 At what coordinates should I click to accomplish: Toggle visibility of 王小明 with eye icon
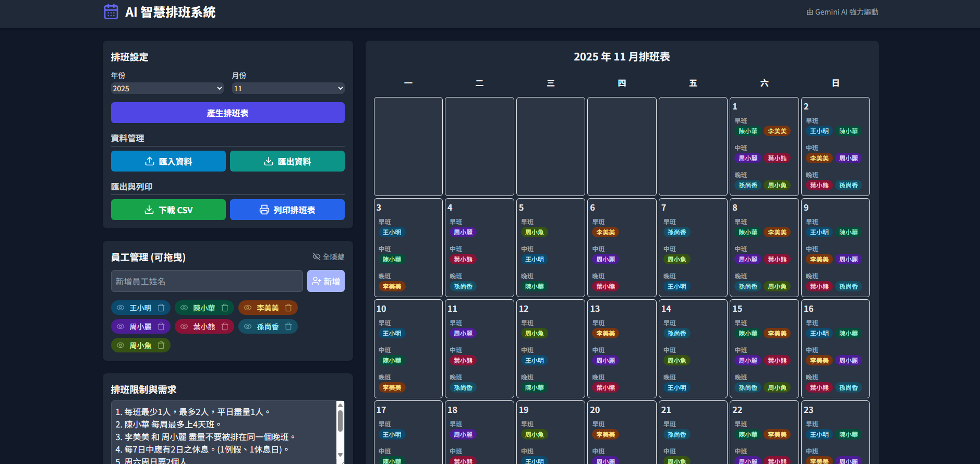tap(120, 308)
